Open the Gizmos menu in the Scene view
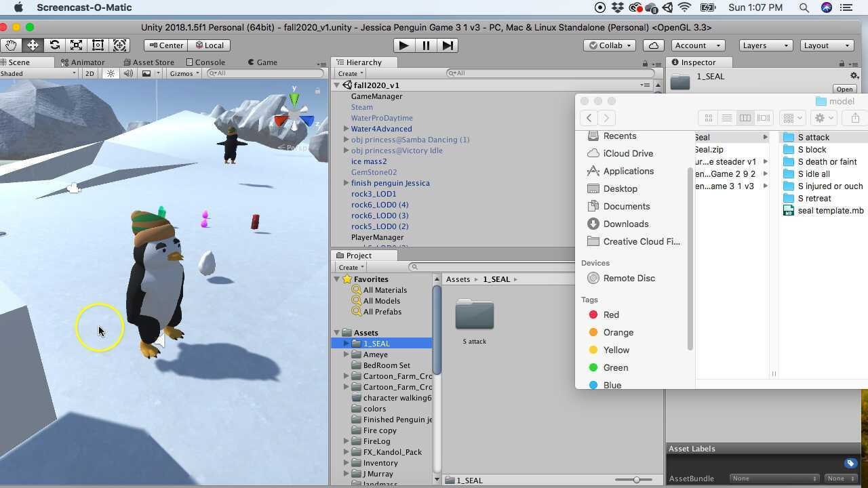Screen dimensions: 868x488 [x=182, y=73]
